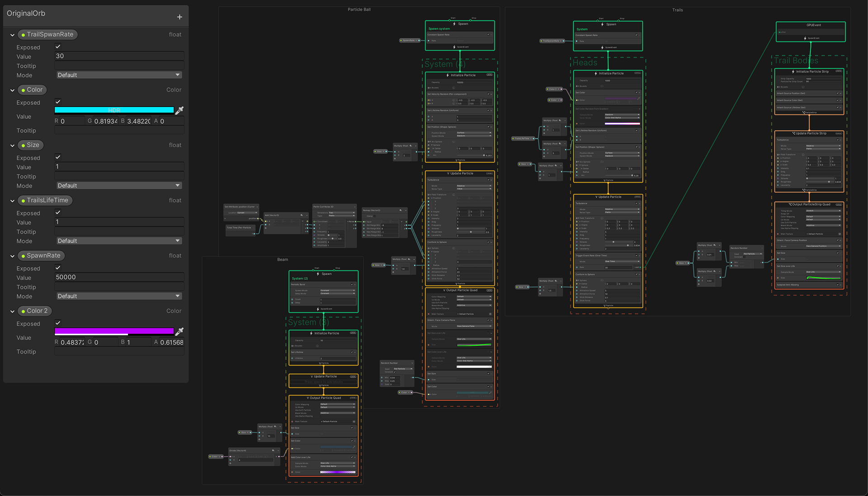Click green dot on TrailSpwanRate property pill

click(x=23, y=35)
